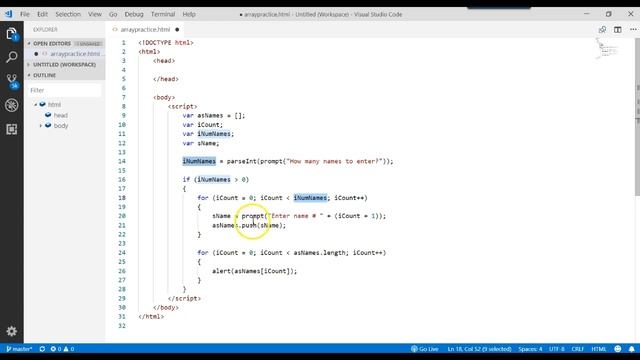Open the Go menu
This screenshot has width=640, height=360.
pyautogui.click(x=113, y=14)
